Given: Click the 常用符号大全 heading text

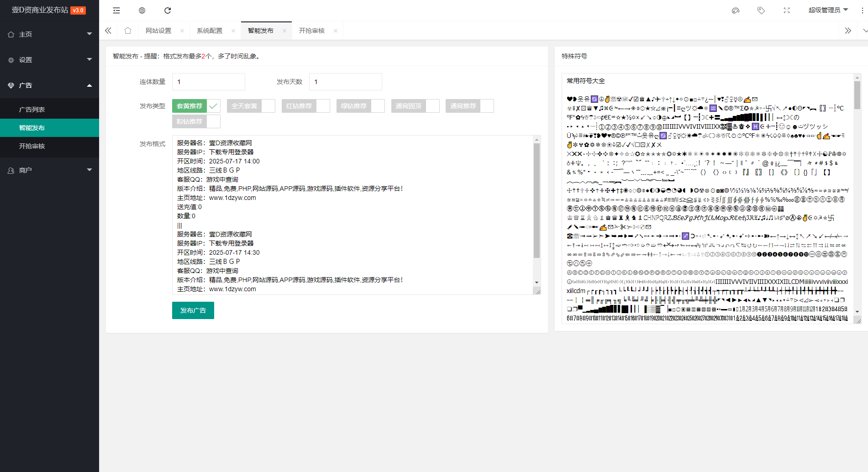Looking at the screenshot, I should (586, 81).
